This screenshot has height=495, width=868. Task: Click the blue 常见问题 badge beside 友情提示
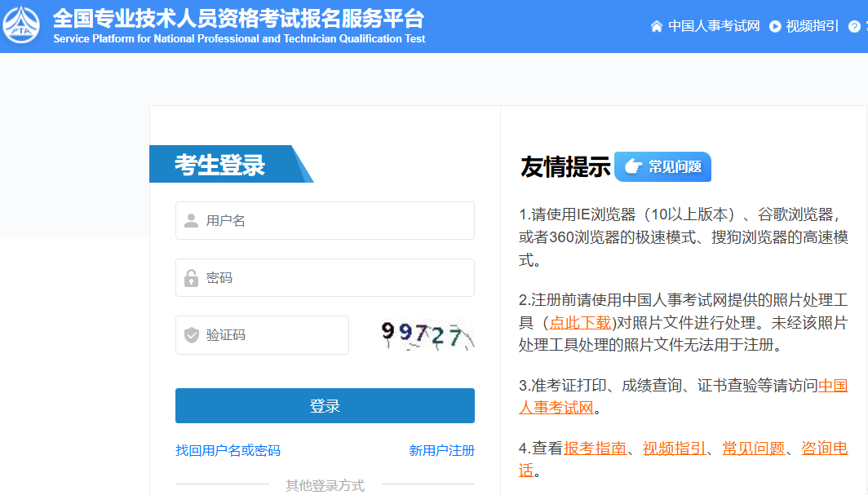coord(662,166)
